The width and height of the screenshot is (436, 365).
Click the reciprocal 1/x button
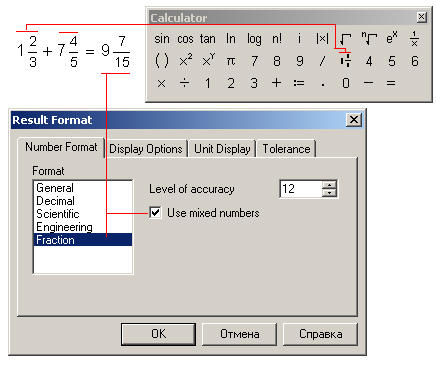click(414, 39)
